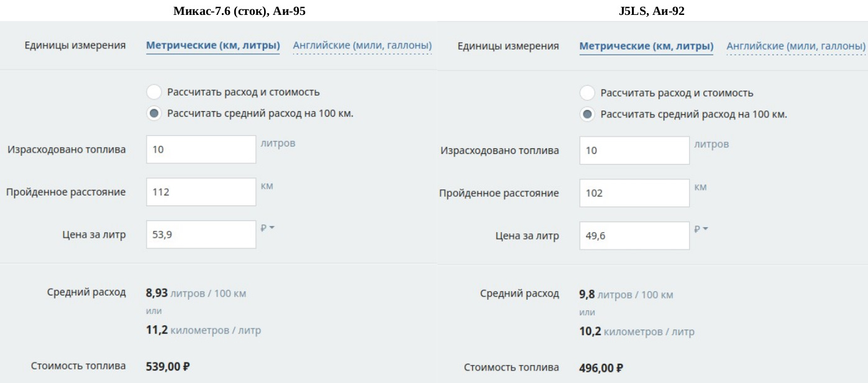The image size is (868, 383).
Task: Open ruble currency dropdown in right calculator
Action: 701,229
